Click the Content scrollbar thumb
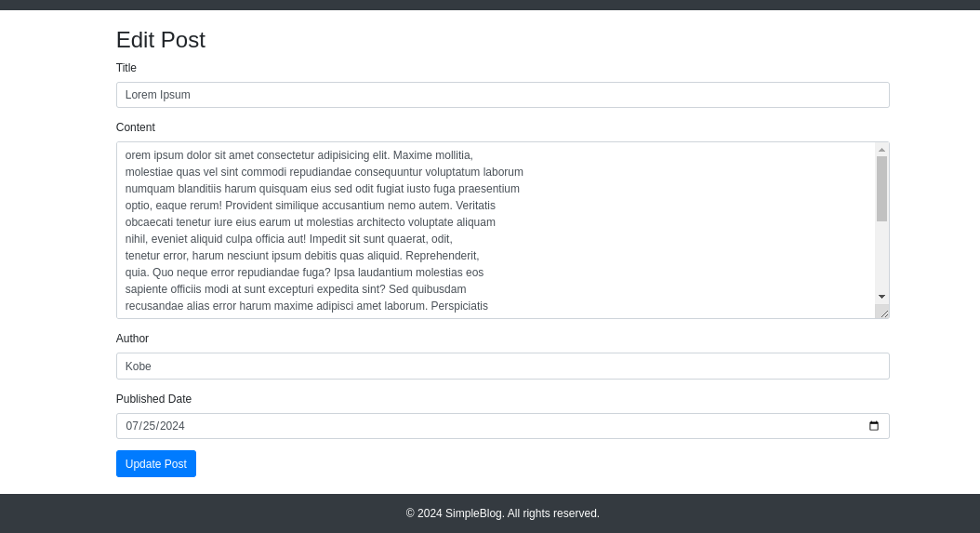980x533 pixels. click(x=881, y=189)
